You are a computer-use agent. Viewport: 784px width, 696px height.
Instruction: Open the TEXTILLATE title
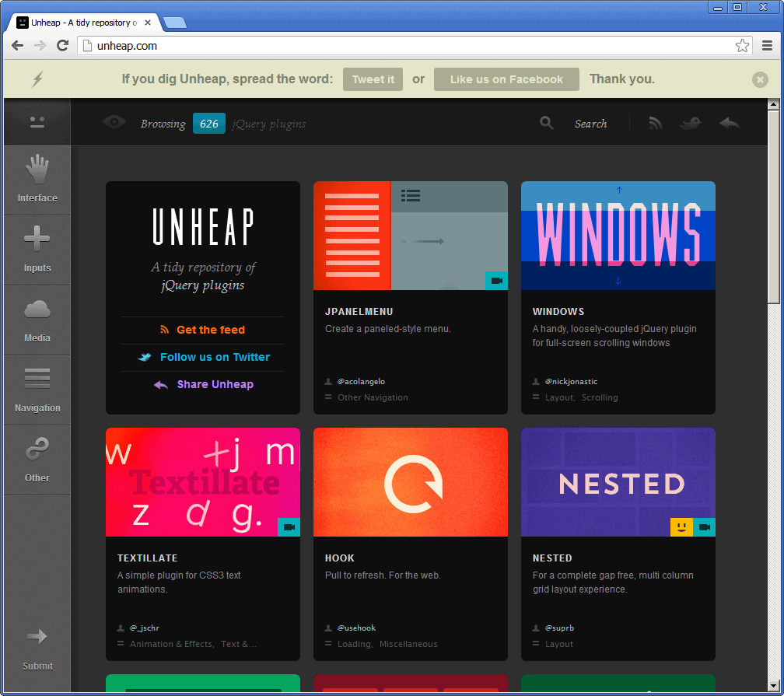148,558
